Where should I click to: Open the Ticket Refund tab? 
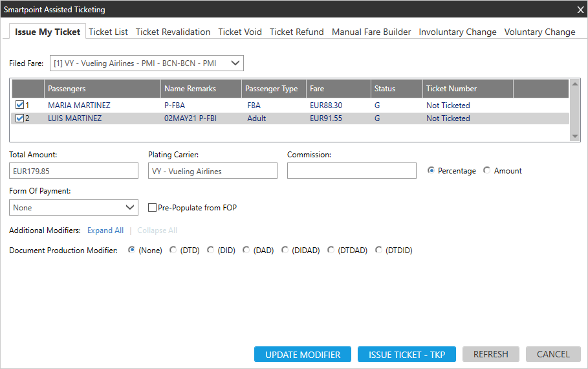[x=296, y=32]
